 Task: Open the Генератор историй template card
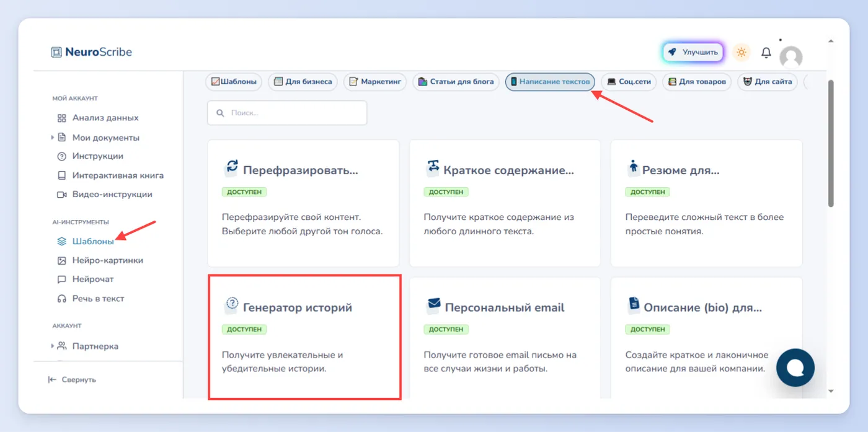pyautogui.click(x=304, y=337)
